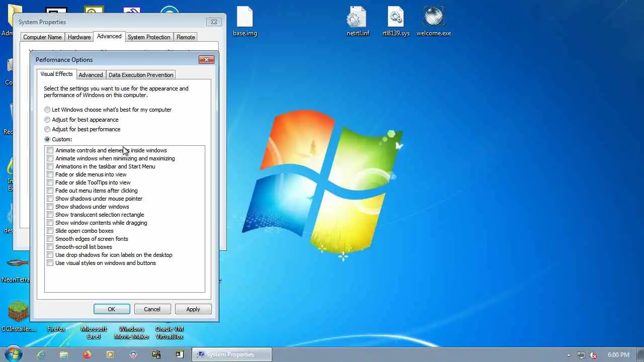
Task: Select the Custom radio button
Action: point(58,139)
